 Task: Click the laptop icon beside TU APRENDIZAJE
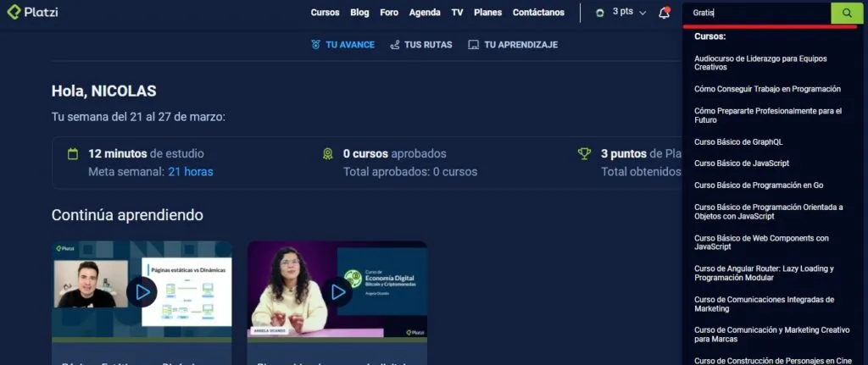473,45
